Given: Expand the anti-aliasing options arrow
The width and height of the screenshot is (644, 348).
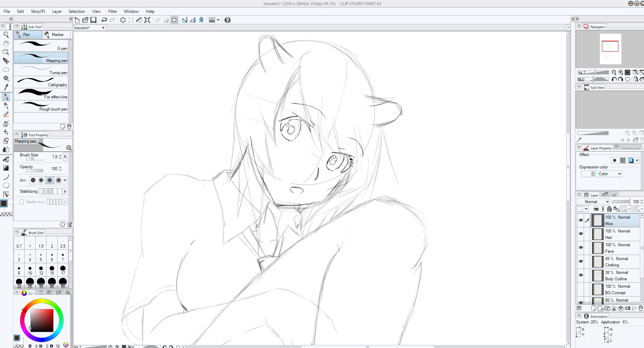Looking at the screenshot, I should [x=65, y=180].
